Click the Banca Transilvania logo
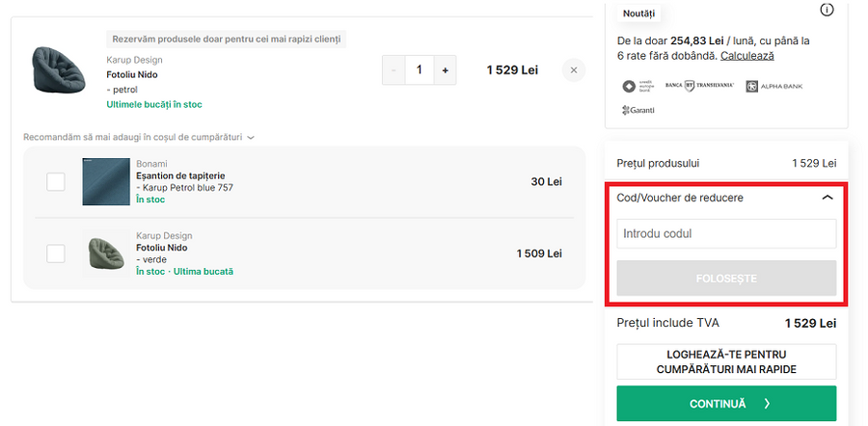Screen dimensions: 868x426 pyautogui.click(x=709, y=87)
